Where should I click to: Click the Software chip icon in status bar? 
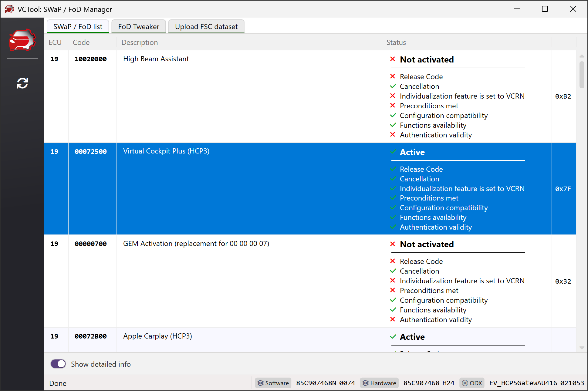[x=260, y=383]
